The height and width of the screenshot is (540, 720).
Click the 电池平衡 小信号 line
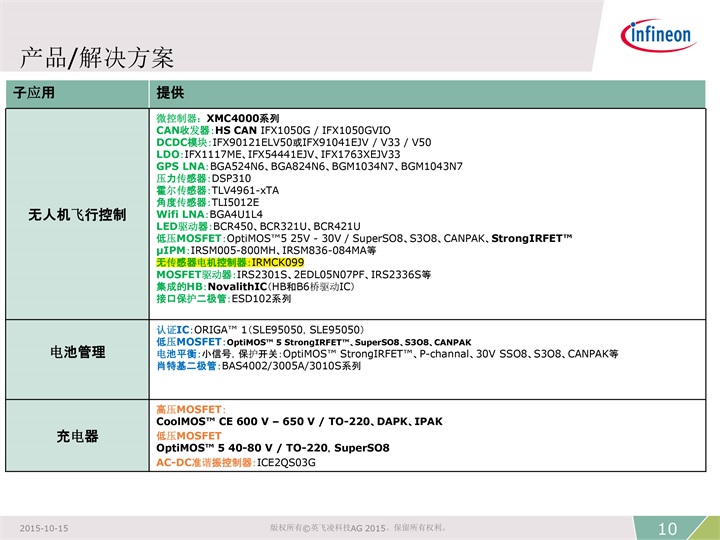pos(387,354)
